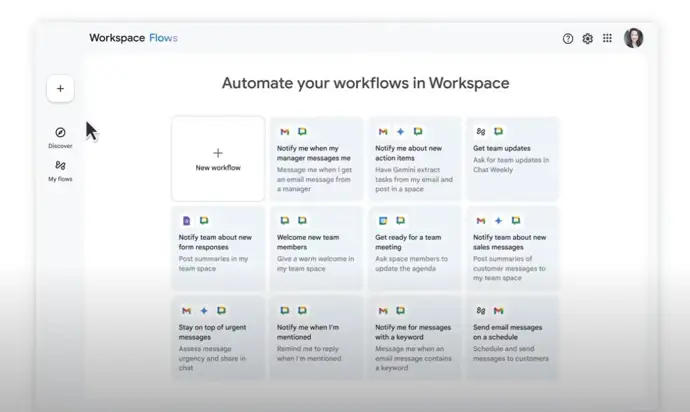Select 'Notify me about new action items' template
The image size is (690, 412).
(x=413, y=159)
